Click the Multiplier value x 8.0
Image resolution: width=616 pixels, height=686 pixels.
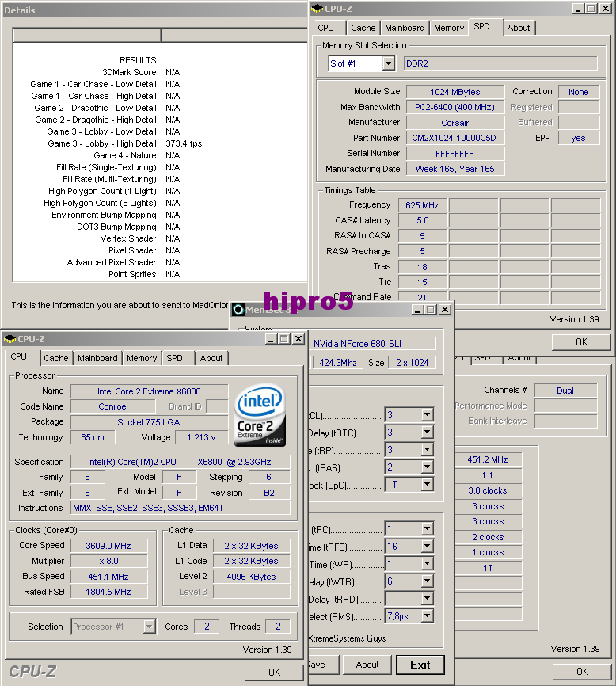click(108, 561)
